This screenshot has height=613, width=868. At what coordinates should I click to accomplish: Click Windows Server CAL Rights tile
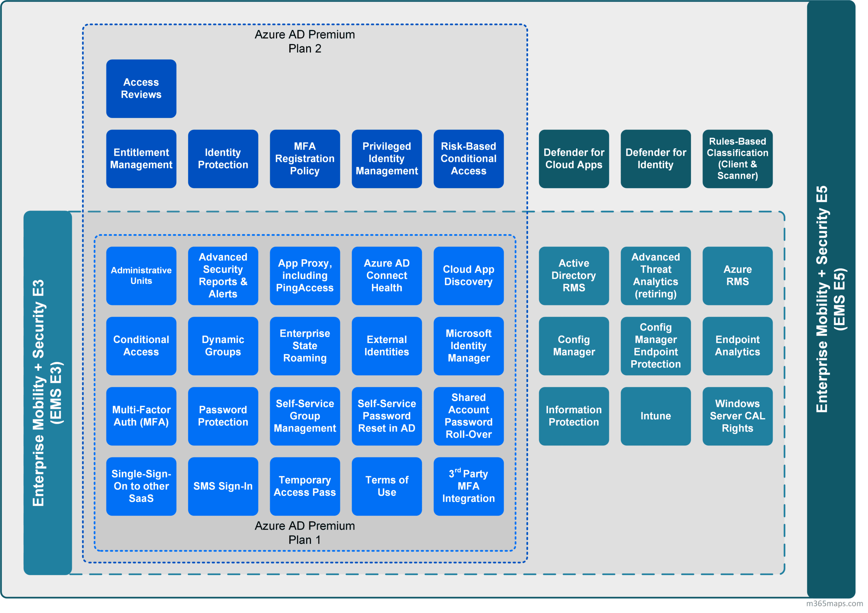(737, 416)
